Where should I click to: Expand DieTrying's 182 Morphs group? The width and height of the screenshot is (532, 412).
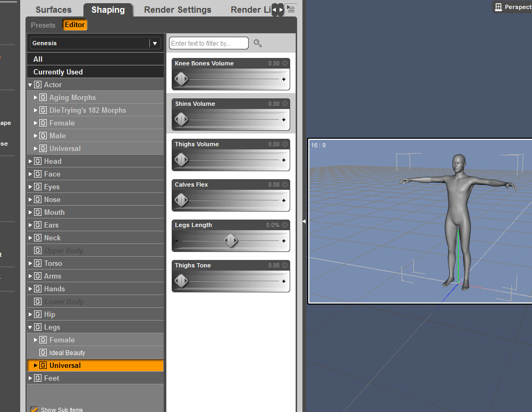click(35, 110)
